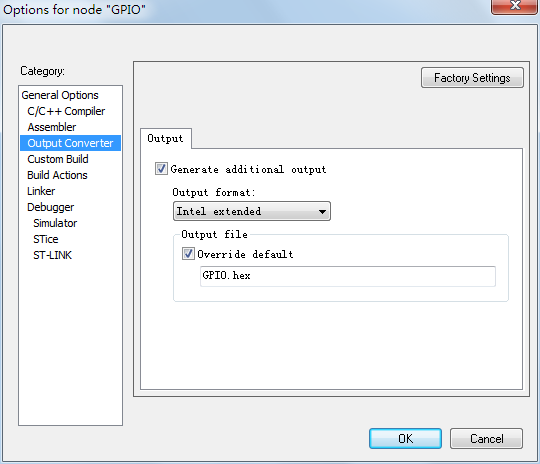Screen dimensions: 540x464
Task: Click the Factory Settings button
Action: point(472,78)
